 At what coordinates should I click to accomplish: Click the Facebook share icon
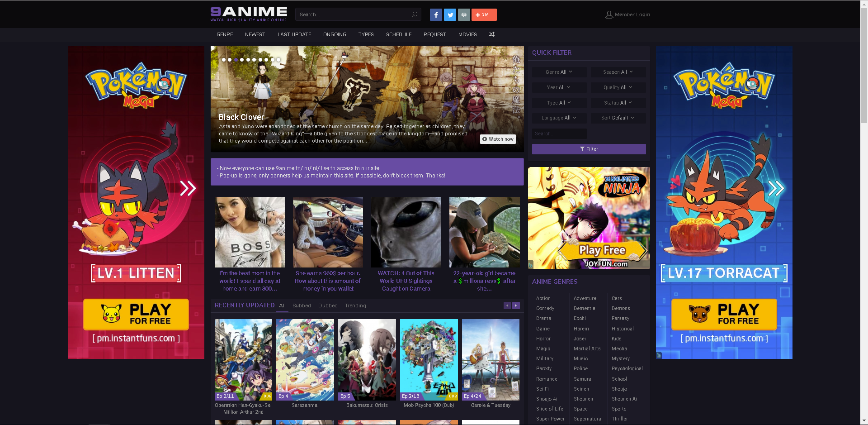[x=436, y=15]
